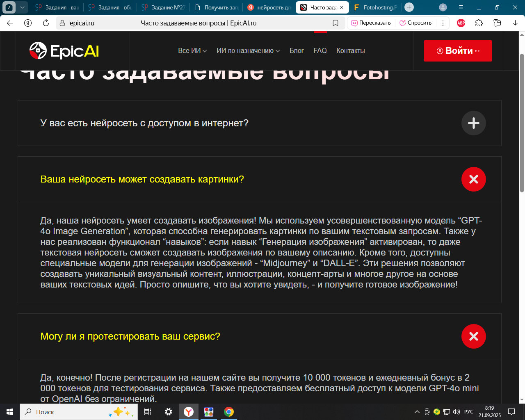Open the browser hamburger menu

(461, 7)
